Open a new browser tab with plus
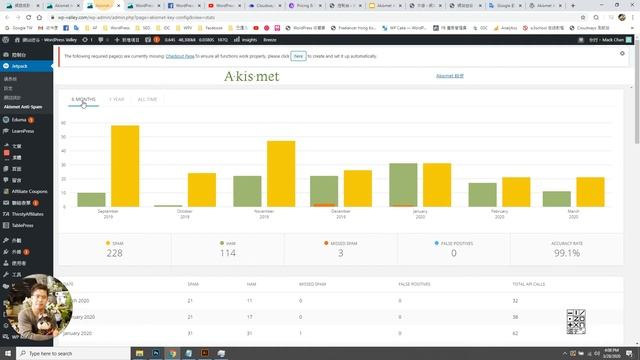 coord(573,6)
